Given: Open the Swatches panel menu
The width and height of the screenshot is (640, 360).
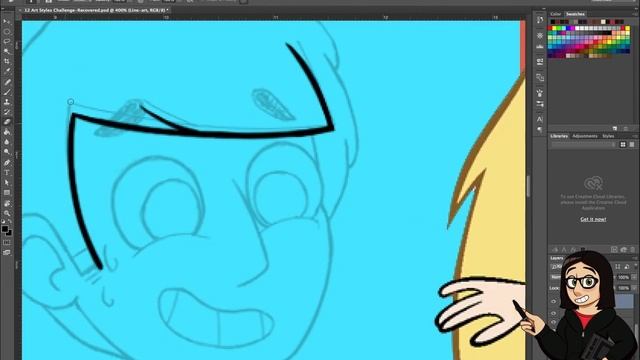Looking at the screenshot, I should tap(635, 14).
